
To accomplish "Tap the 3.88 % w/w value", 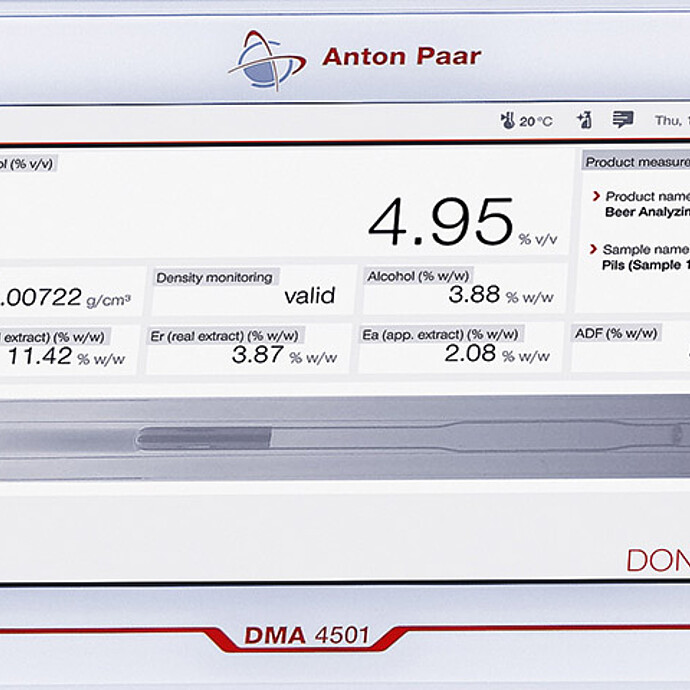I will coord(501,294).
